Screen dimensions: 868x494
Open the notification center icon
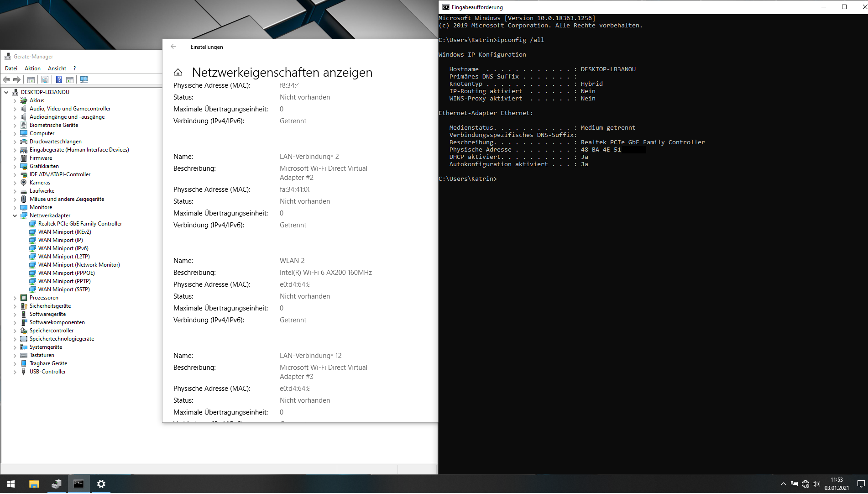[x=861, y=484]
